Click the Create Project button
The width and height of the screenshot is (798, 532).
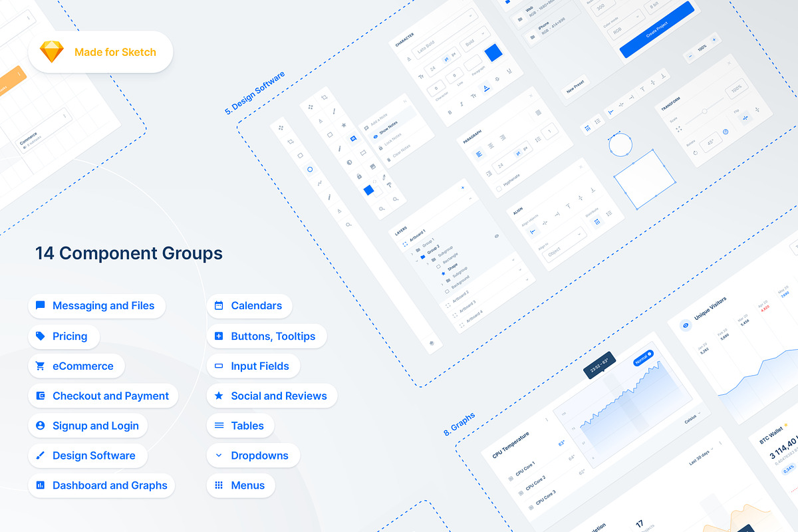(x=657, y=30)
